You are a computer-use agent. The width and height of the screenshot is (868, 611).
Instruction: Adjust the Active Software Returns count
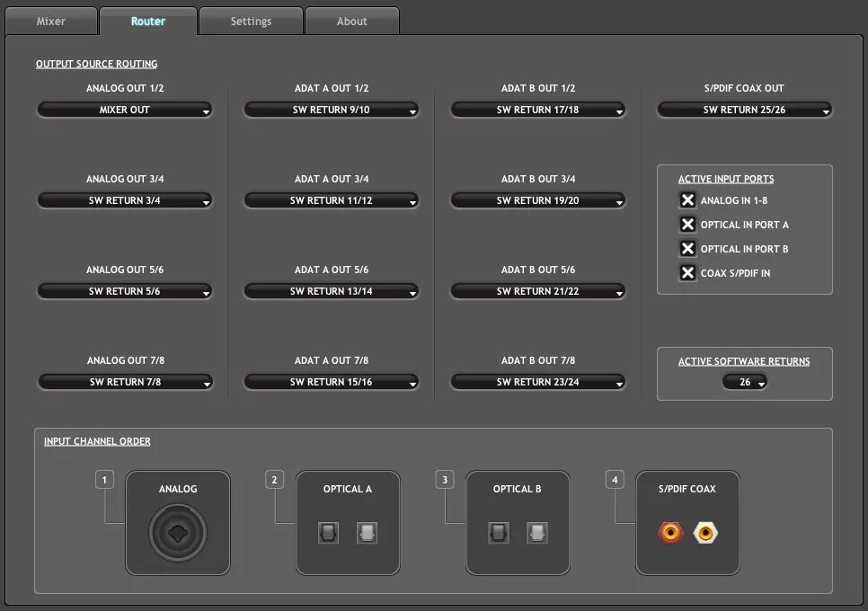click(x=744, y=381)
